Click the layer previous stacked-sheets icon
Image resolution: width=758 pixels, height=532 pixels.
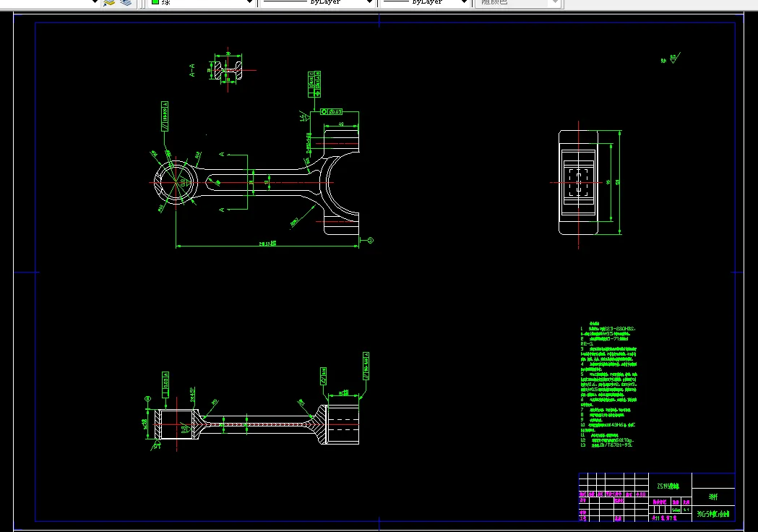click(x=126, y=2)
